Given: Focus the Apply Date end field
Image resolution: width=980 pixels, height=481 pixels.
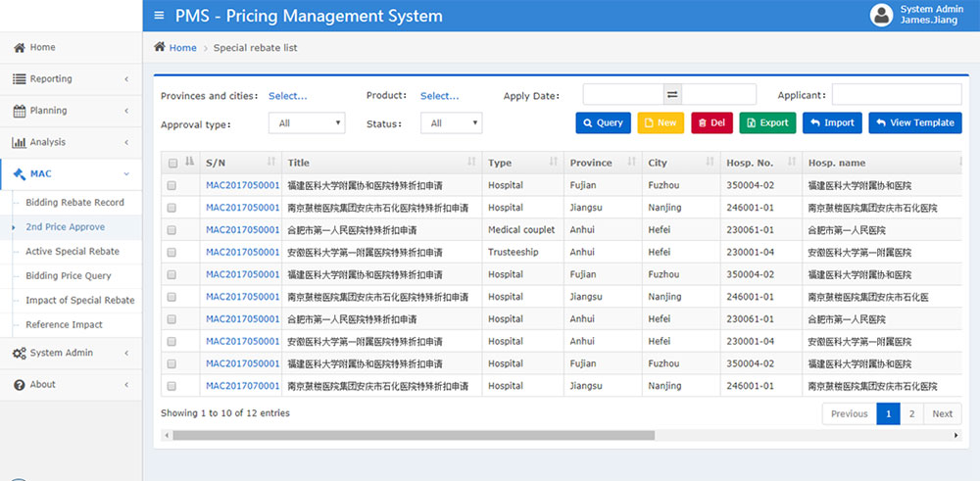Looking at the screenshot, I should click(718, 94).
